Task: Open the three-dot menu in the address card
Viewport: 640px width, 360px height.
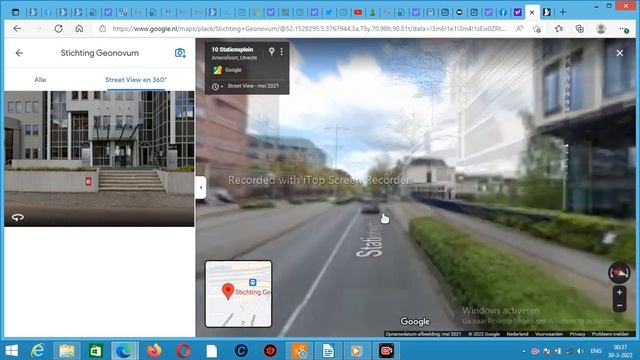Action: pos(282,51)
